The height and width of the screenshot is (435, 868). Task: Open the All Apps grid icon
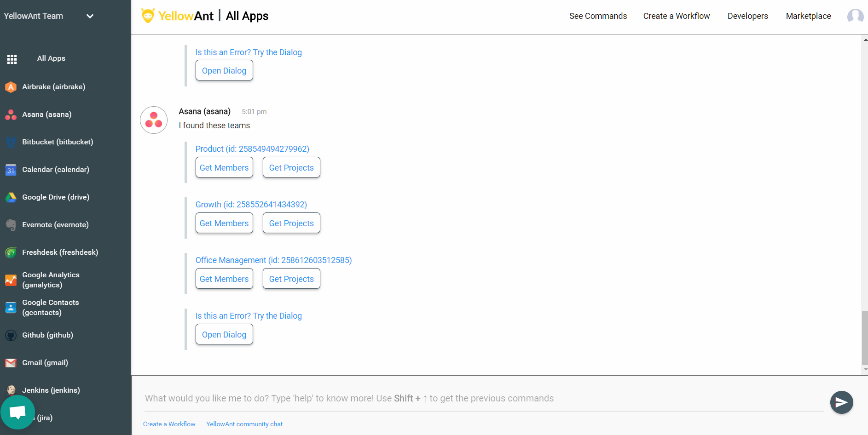12,59
